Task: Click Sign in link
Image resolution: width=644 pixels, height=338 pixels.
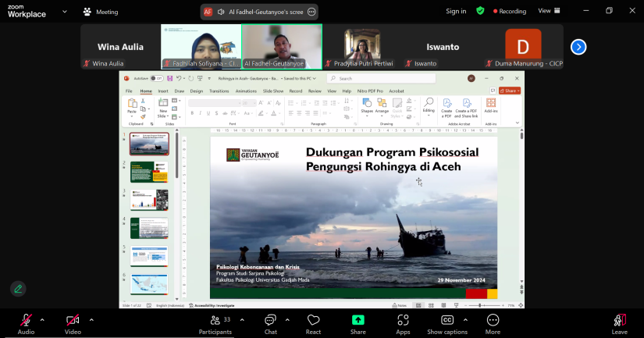Action: coord(456,11)
